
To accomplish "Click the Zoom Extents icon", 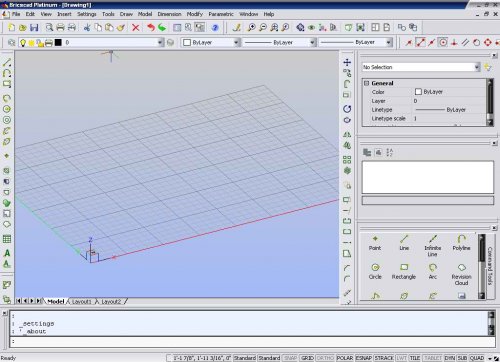I will (274, 27).
